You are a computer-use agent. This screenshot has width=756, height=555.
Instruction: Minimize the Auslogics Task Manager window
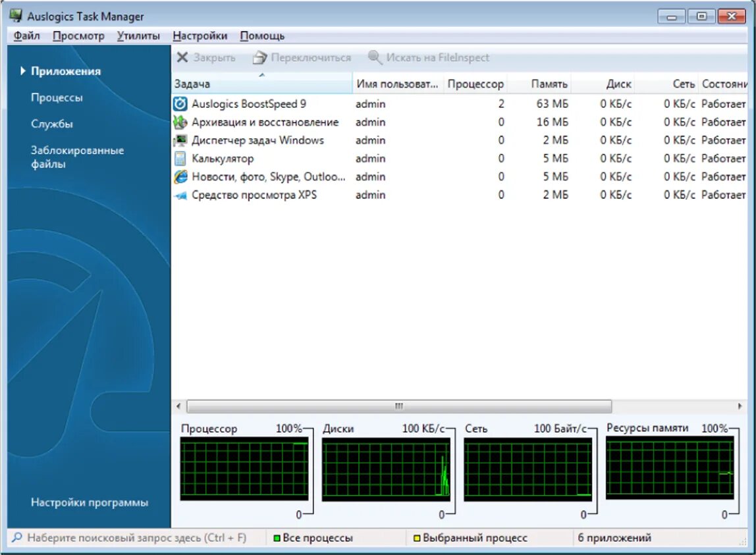coord(671,17)
